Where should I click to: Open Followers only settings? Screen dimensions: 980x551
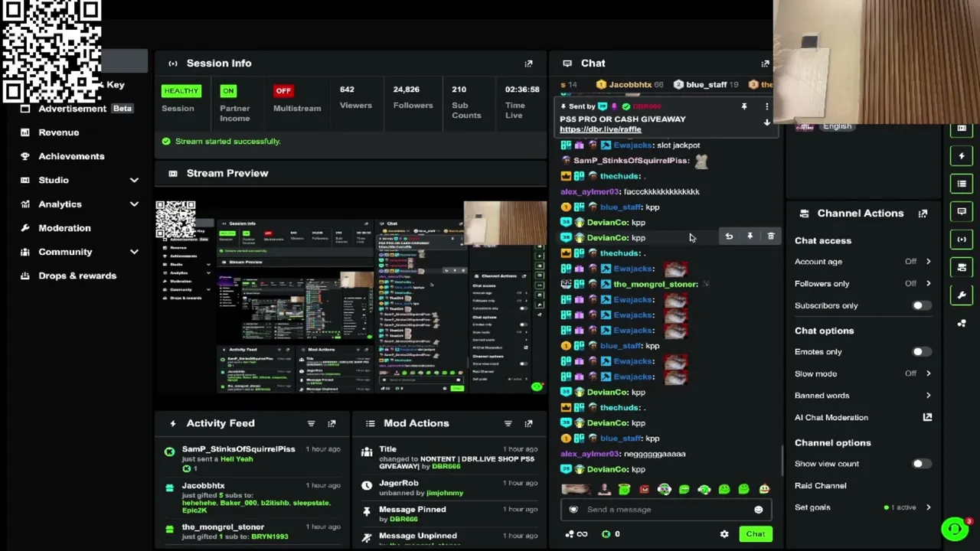(x=863, y=284)
